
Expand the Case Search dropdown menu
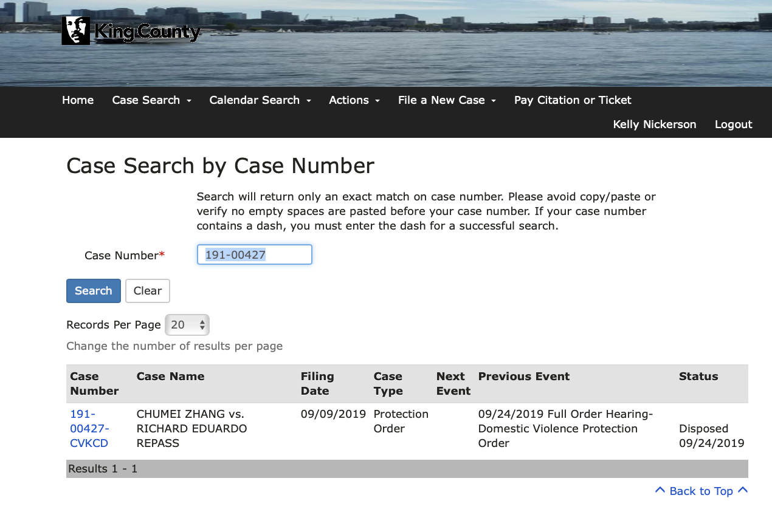click(151, 100)
